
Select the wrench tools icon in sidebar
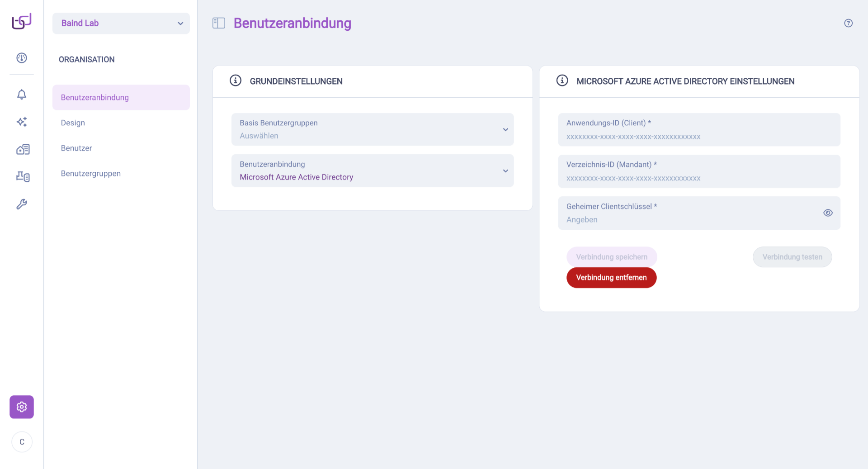point(21,204)
